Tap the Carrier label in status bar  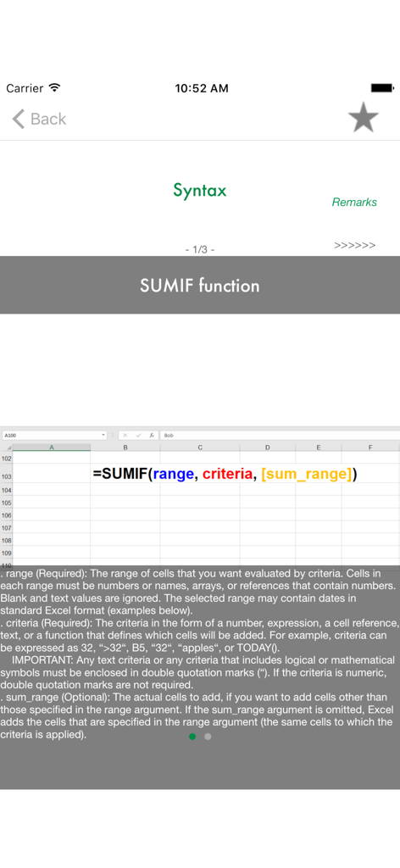(x=25, y=88)
